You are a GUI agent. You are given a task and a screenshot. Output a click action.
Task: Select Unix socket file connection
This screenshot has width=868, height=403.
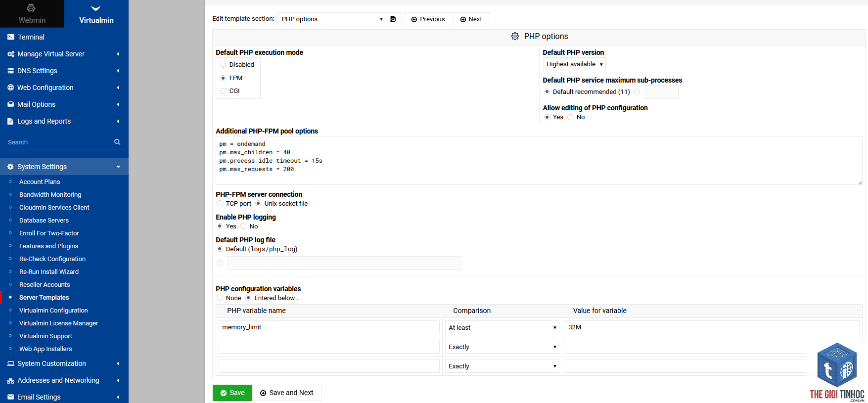point(258,203)
